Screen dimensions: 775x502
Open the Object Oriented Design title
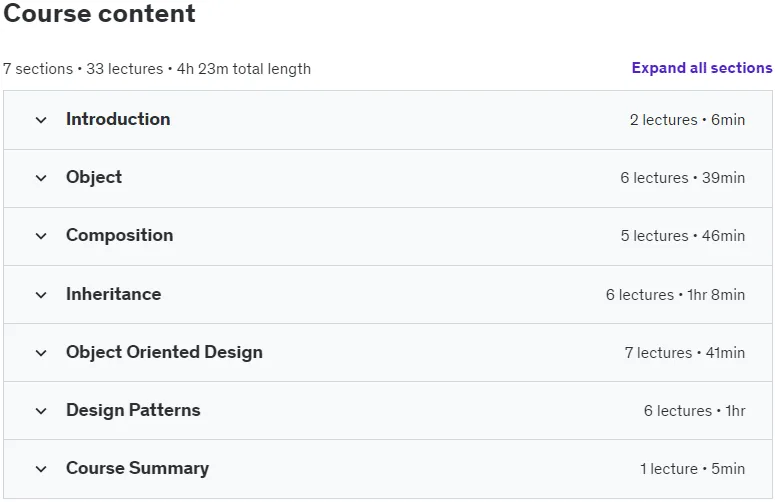pos(165,352)
